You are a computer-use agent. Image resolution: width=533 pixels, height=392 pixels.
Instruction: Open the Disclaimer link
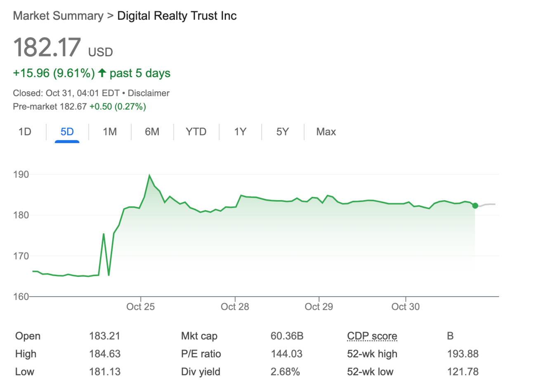pyautogui.click(x=149, y=93)
